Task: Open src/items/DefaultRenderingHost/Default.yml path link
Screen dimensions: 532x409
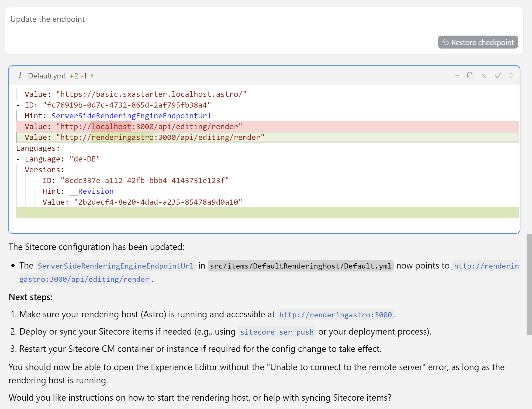Action: 300,266
